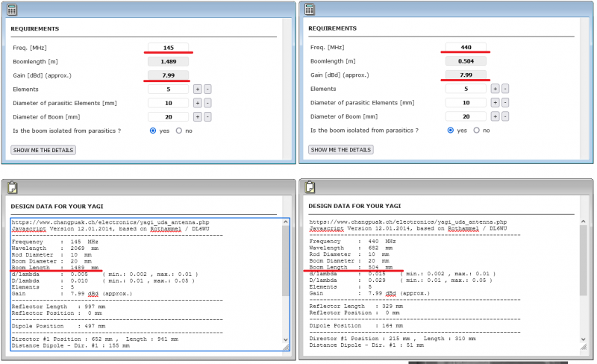This screenshot has width=597, height=364.
Task: Click the calculator icon in the 145 MHz panel
Action: click(12, 9)
